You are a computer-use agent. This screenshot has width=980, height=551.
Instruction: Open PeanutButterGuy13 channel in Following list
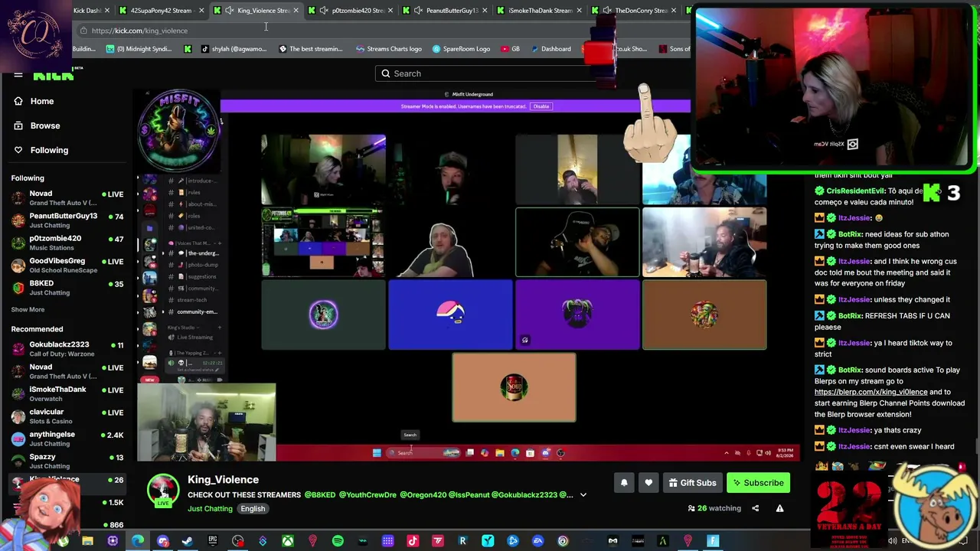click(x=67, y=220)
